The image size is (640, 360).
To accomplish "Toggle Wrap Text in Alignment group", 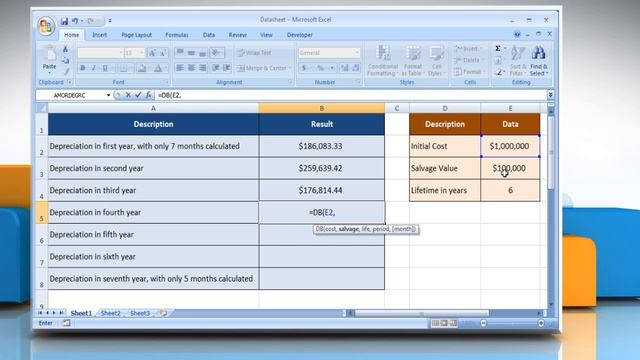I will (x=254, y=53).
